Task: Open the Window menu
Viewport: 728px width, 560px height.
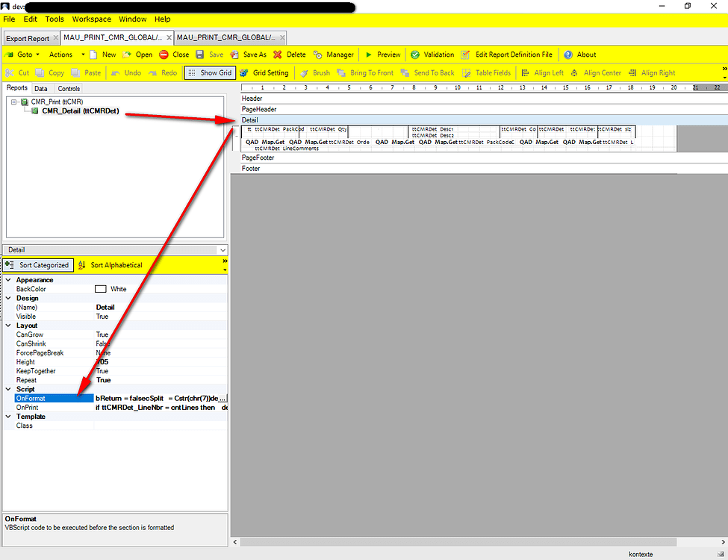Action: coord(132,19)
